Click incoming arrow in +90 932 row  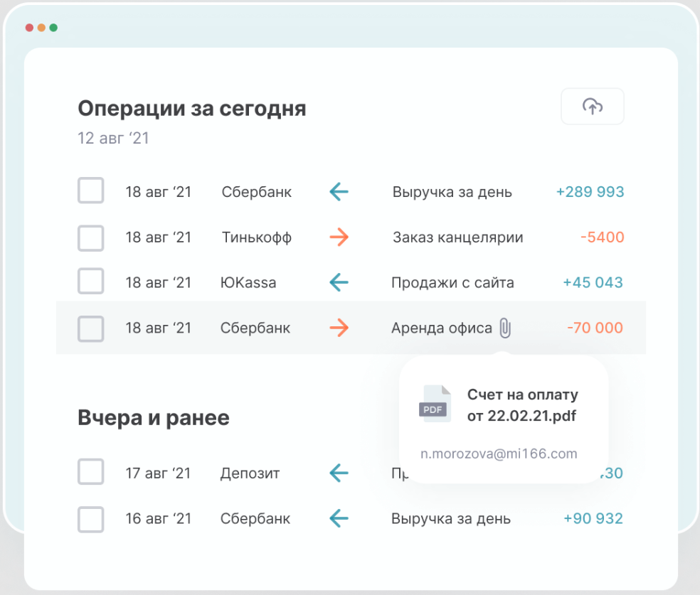click(339, 518)
